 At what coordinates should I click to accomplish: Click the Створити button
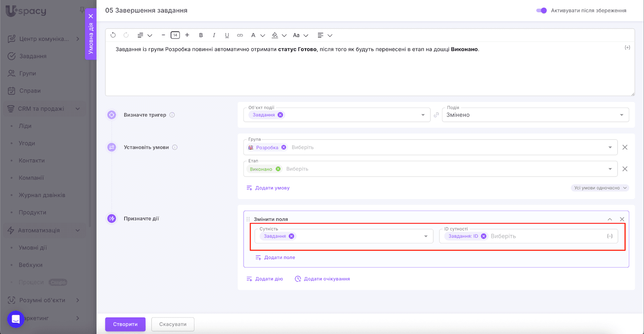125,324
